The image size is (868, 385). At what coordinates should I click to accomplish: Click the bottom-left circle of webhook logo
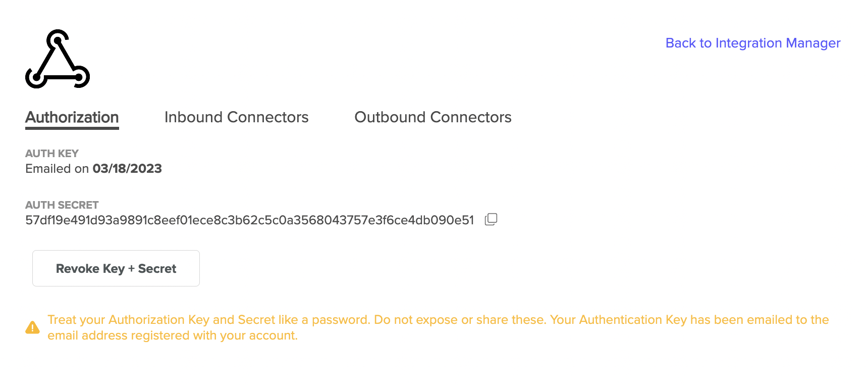pyautogui.click(x=36, y=77)
